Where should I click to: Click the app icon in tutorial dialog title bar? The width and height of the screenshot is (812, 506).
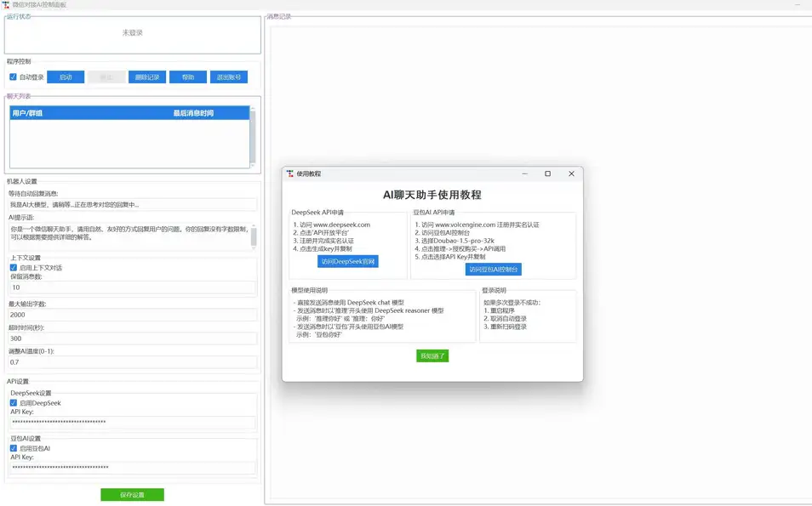click(x=290, y=173)
